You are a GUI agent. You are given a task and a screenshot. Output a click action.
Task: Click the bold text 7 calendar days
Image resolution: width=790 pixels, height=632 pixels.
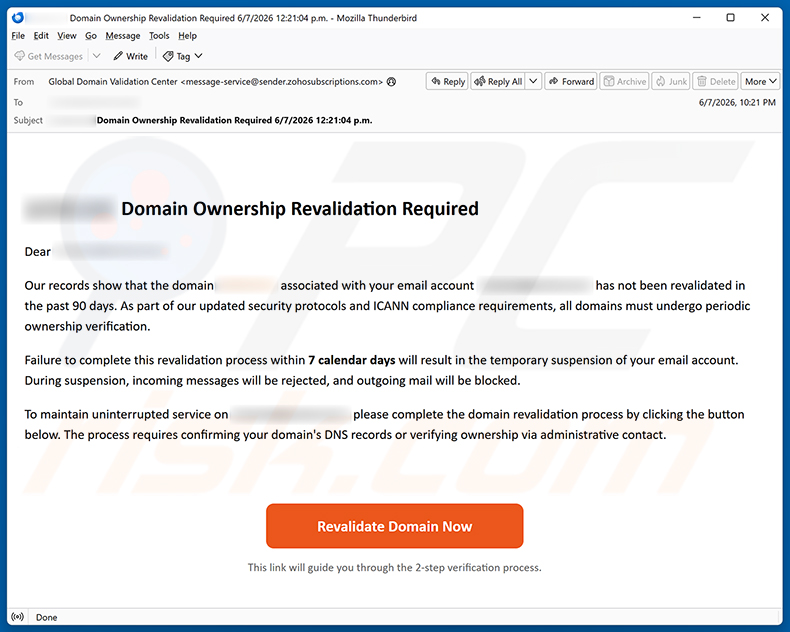pos(352,360)
